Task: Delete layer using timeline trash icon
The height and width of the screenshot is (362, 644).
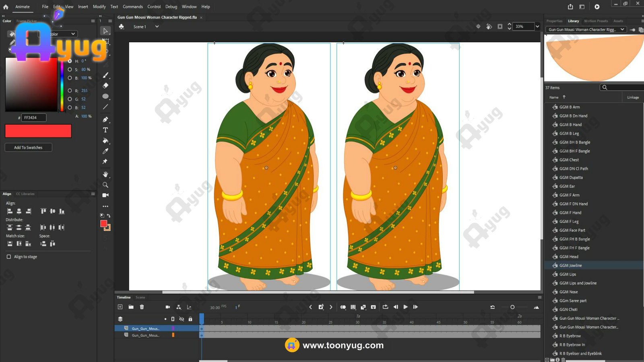Action: pos(142,307)
